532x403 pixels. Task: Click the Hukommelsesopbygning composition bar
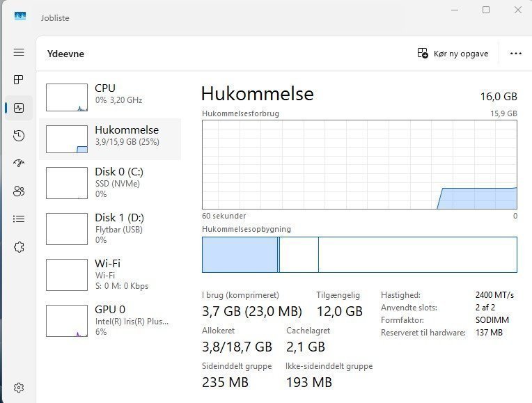click(359, 255)
